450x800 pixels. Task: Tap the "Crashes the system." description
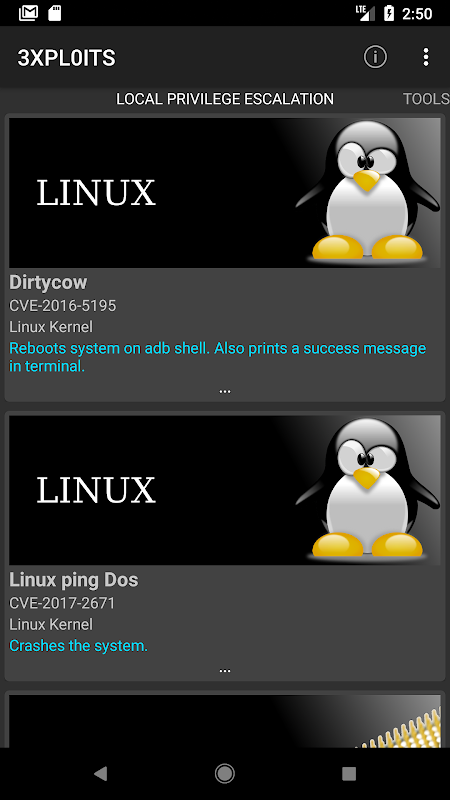[x=79, y=646]
